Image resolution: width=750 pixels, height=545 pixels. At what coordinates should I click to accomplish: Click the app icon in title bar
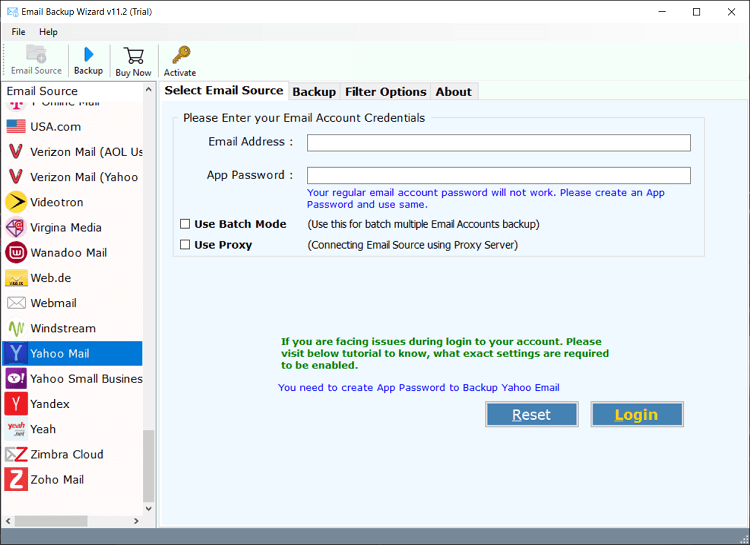click(12, 11)
